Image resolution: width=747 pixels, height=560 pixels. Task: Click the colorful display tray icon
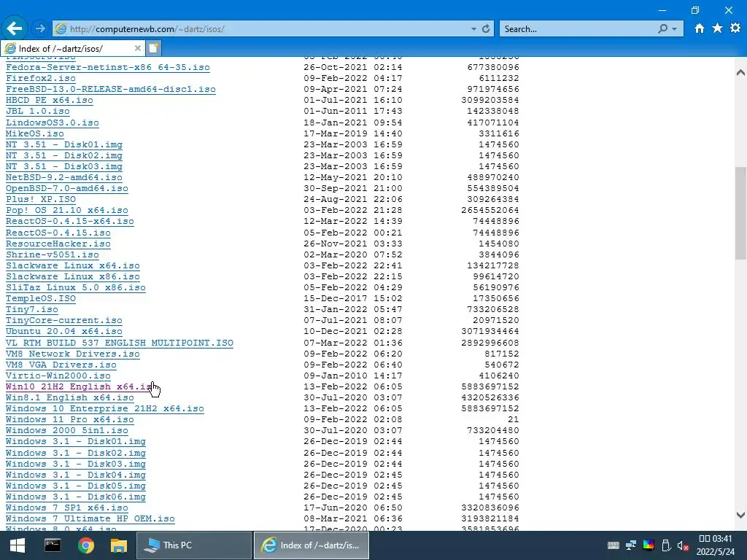point(649,545)
